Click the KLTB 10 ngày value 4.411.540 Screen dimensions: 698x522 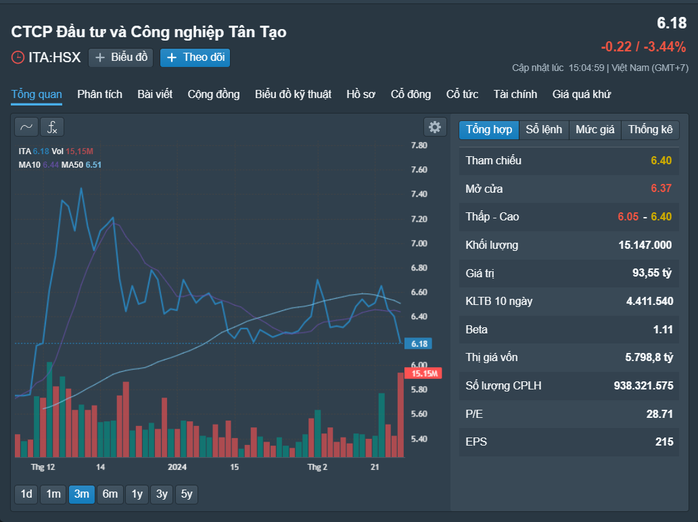[x=649, y=301]
